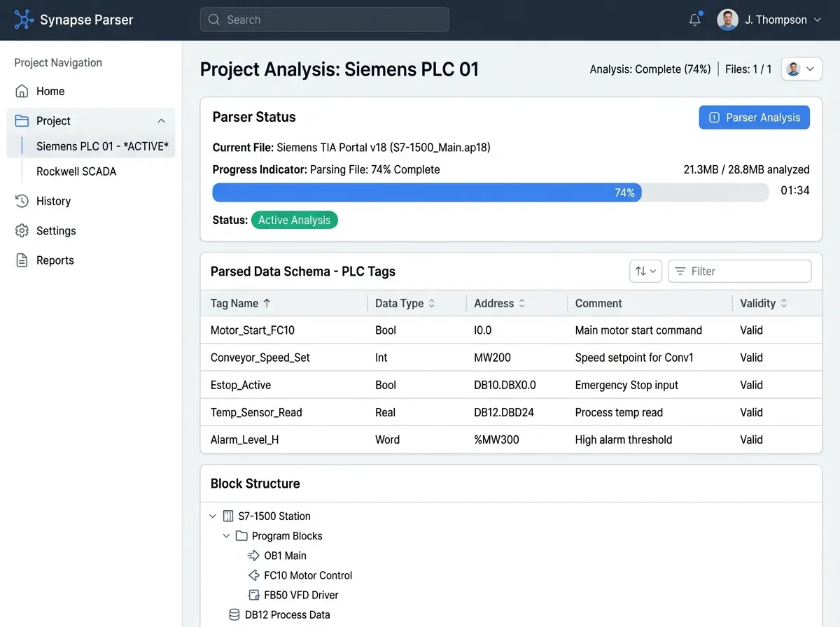
Task: Click the OB1 Main arrow icon
Action: tap(253, 556)
